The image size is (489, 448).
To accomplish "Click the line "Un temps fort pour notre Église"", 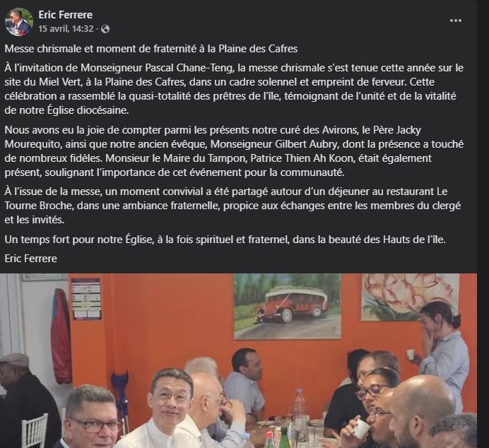I will 225,240.
